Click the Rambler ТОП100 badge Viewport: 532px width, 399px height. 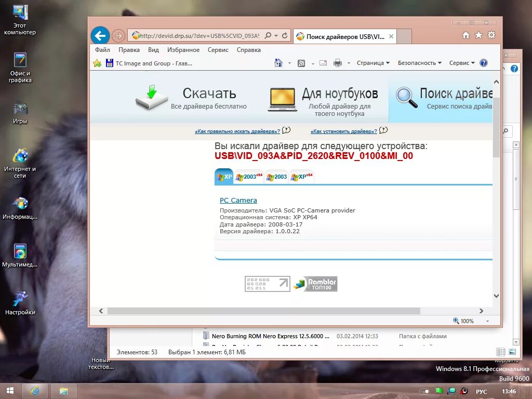tap(315, 284)
